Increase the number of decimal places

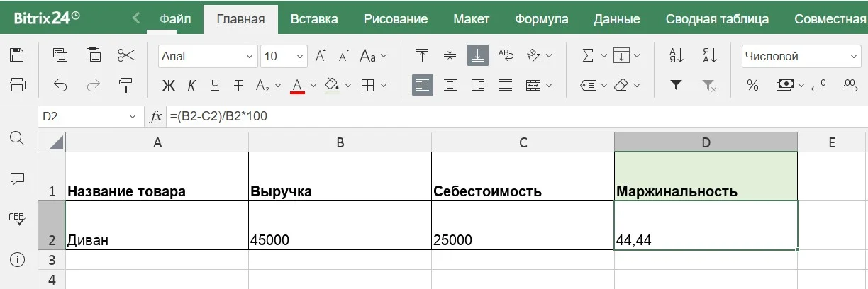pos(850,86)
